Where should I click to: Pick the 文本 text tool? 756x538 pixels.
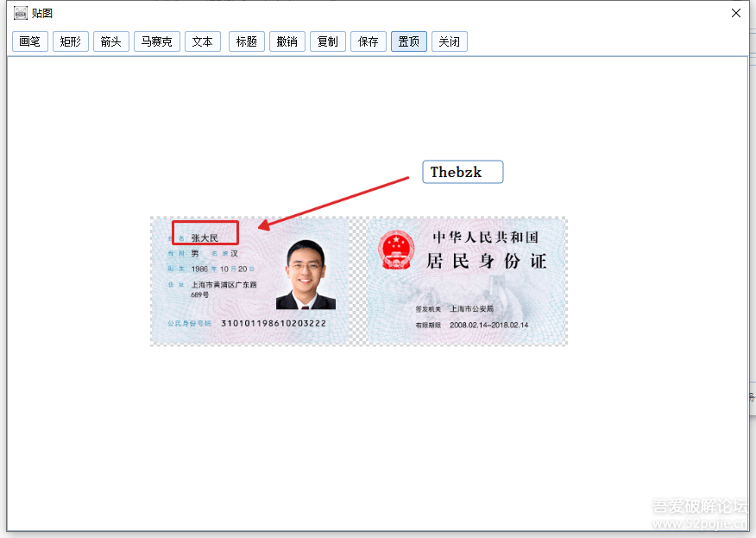tap(203, 41)
